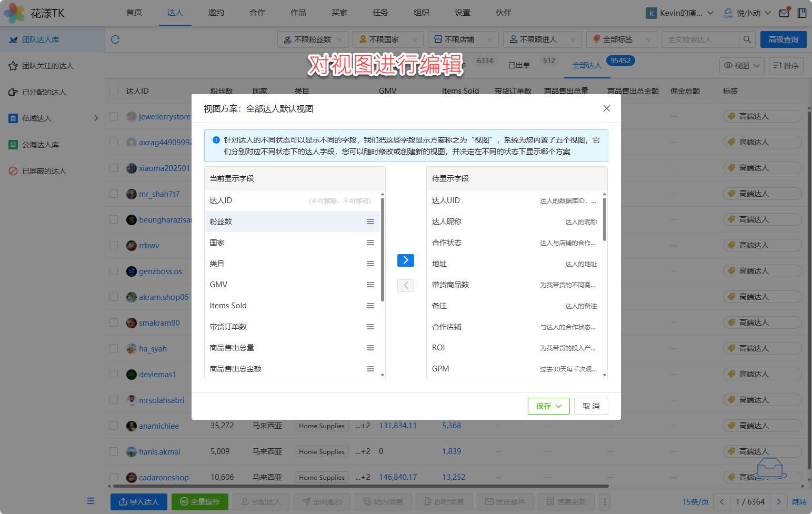Screen dimensions: 812x514
Task: Click the search magnifier icon
Action: coord(747,39)
